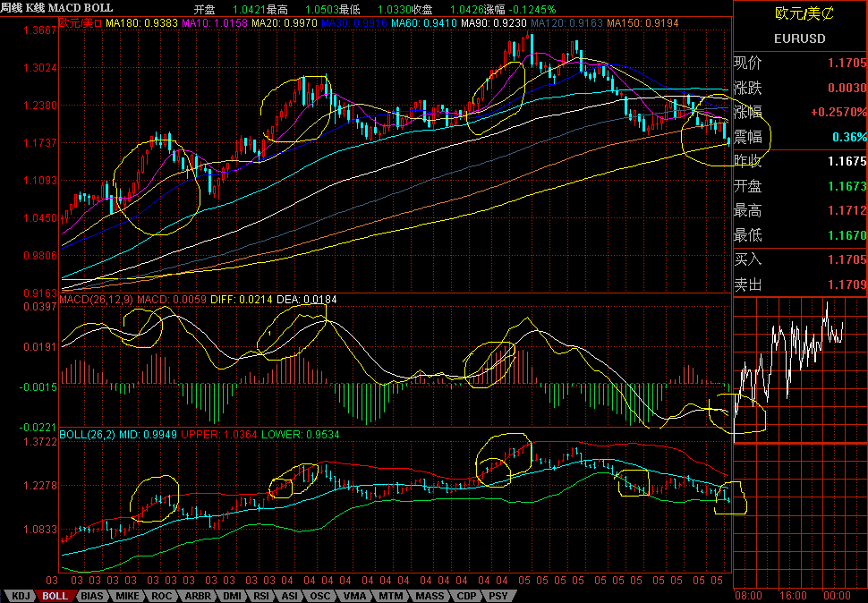Click the header 最低 value 1.0330

[395, 10]
